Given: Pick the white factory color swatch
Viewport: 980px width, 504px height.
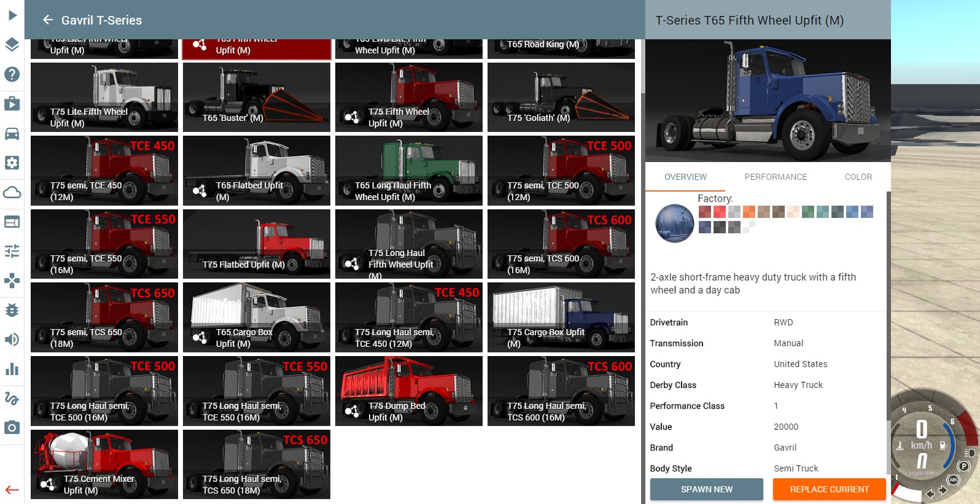Looking at the screenshot, I should coord(749,227).
